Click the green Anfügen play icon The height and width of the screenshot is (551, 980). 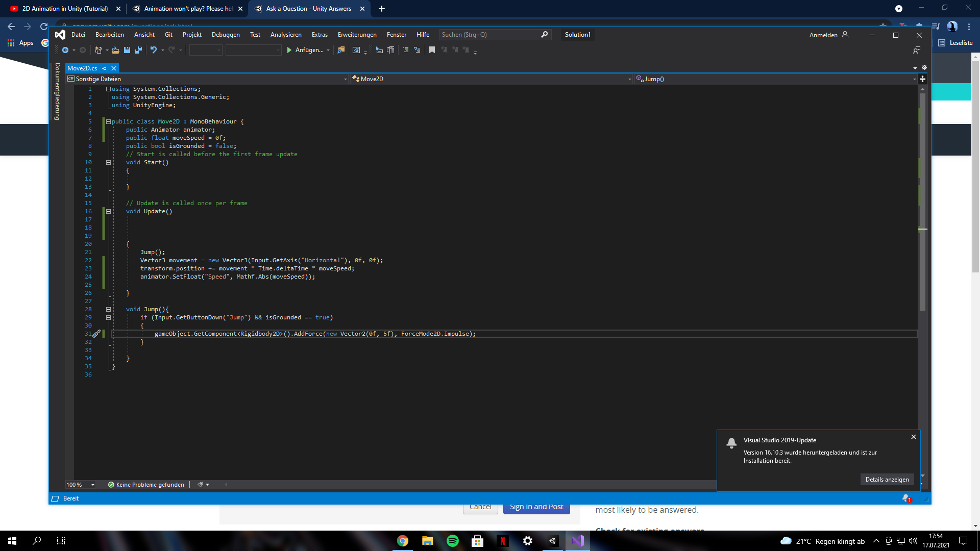(x=289, y=50)
